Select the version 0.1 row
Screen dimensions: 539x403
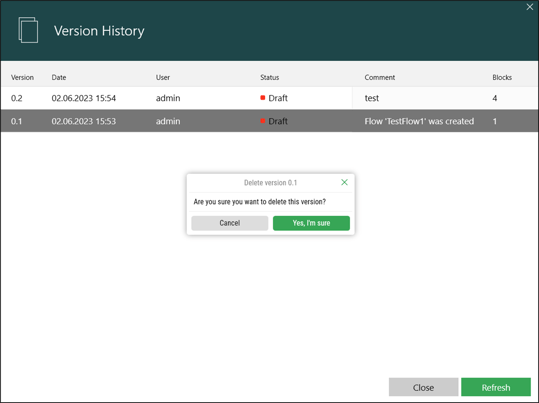[270, 121]
